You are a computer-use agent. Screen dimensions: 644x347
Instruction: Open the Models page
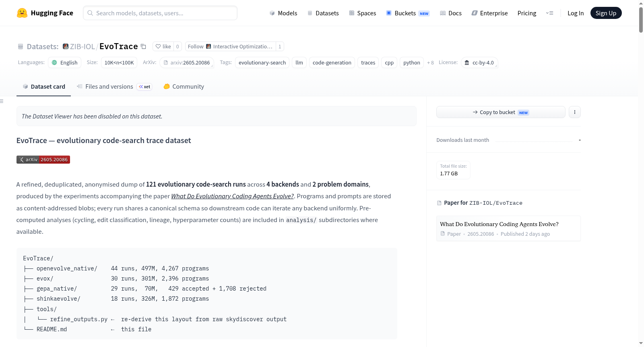tap(283, 13)
